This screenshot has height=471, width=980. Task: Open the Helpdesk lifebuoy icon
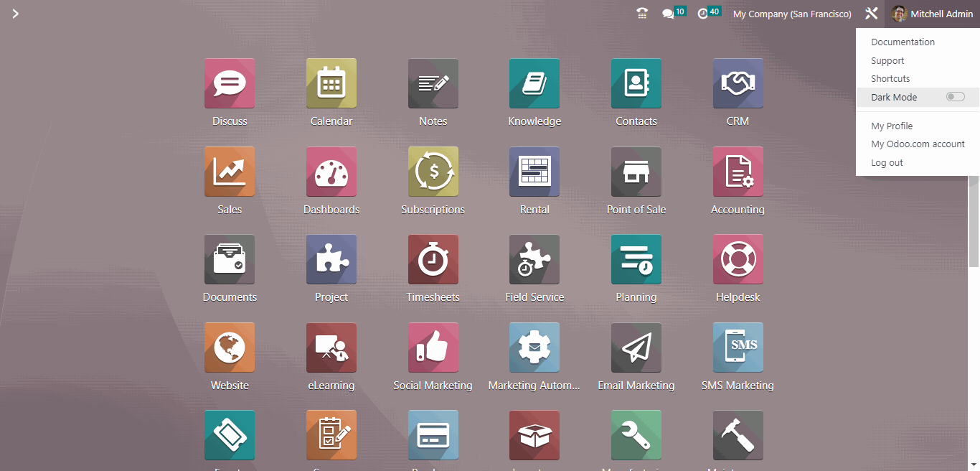tap(738, 259)
